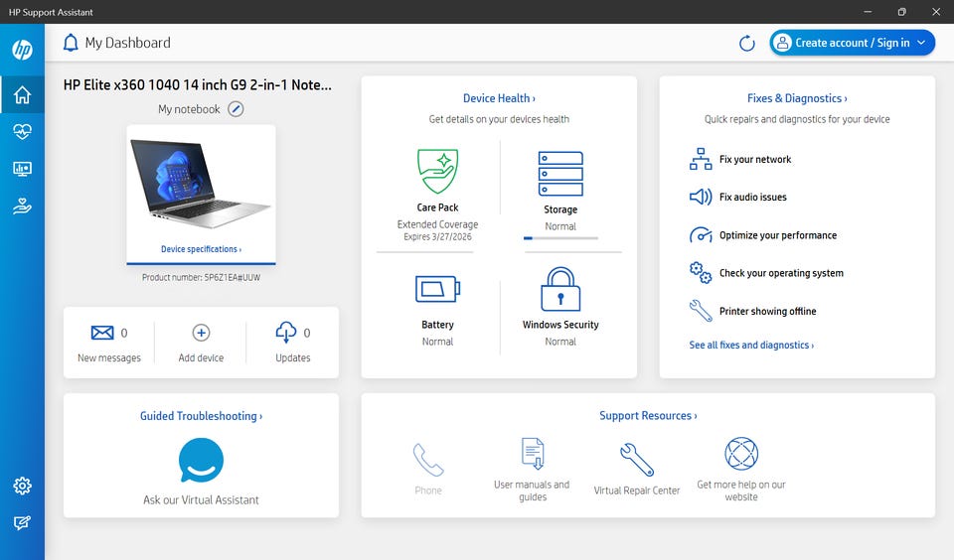Click Optimize your performance text
The image size is (954, 560).
point(777,235)
